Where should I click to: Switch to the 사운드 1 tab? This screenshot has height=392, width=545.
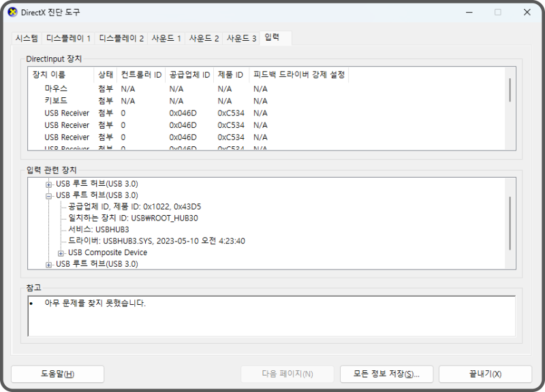tap(166, 38)
